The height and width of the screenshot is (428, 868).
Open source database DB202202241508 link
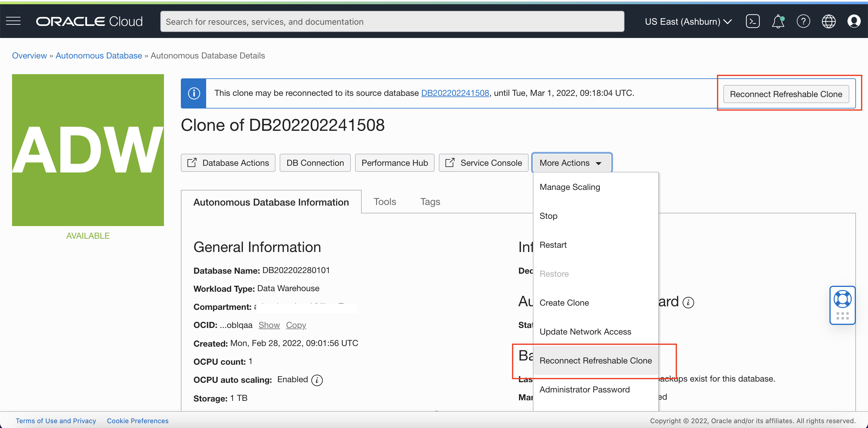pos(455,93)
